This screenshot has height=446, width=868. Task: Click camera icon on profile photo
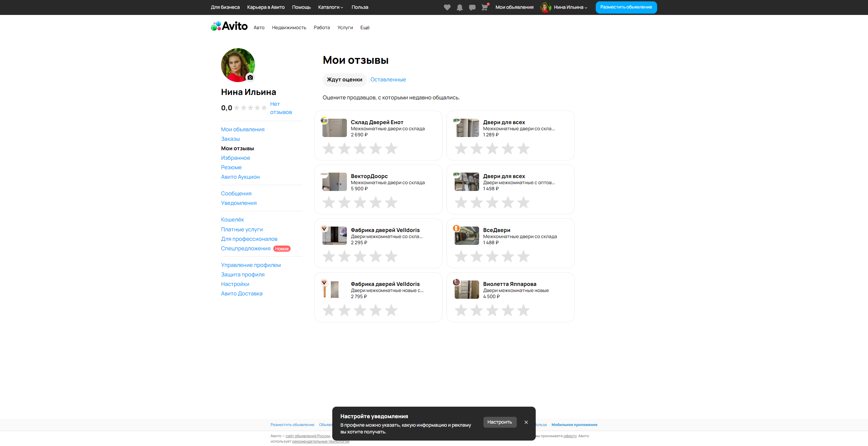(250, 77)
